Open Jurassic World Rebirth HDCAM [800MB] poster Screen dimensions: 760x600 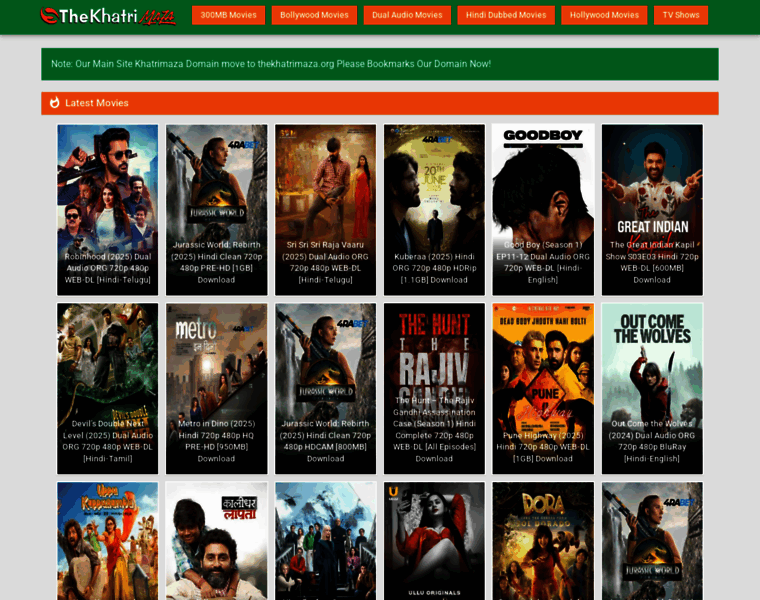click(325, 389)
